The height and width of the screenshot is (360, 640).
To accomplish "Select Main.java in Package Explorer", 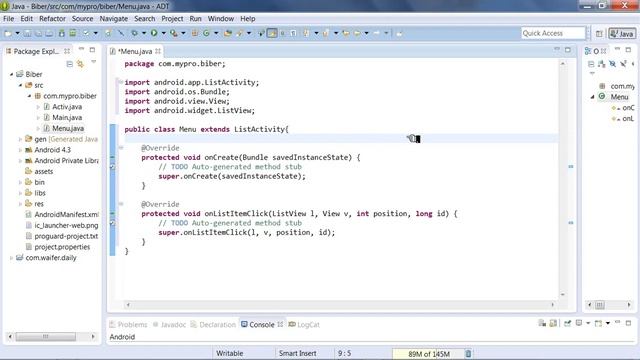I will [67, 118].
